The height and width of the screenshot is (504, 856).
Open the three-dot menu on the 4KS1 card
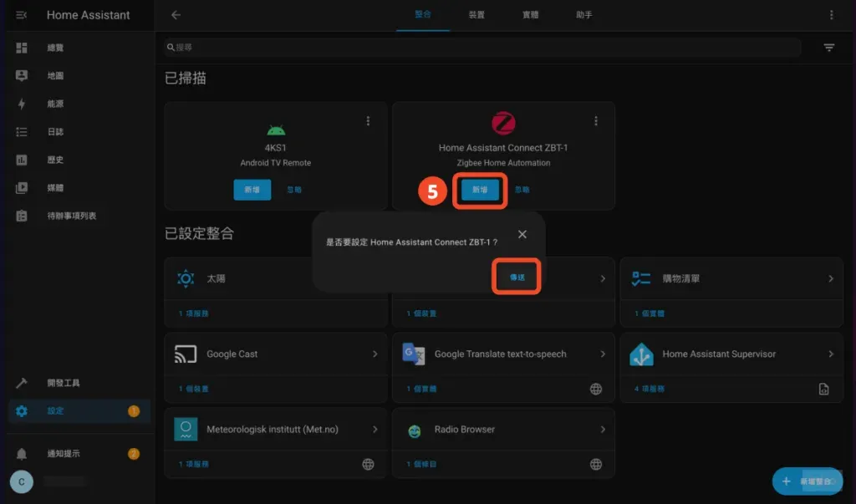click(x=368, y=120)
